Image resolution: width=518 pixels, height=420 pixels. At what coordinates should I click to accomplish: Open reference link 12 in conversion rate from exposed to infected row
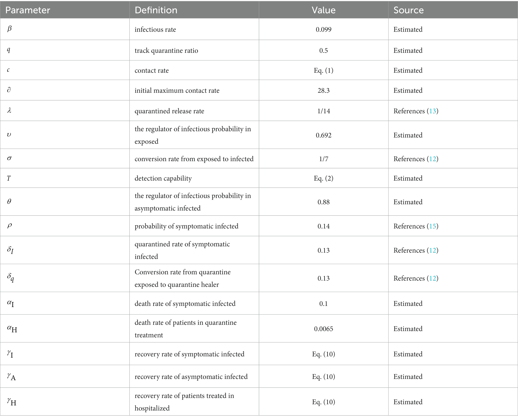click(433, 159)
